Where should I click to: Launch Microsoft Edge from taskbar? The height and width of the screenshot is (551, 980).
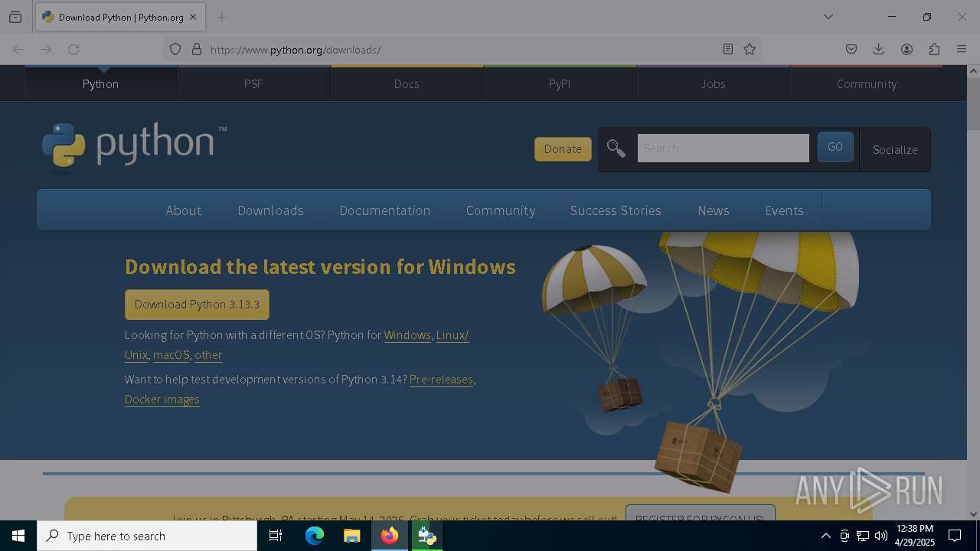tap(315, 536)
